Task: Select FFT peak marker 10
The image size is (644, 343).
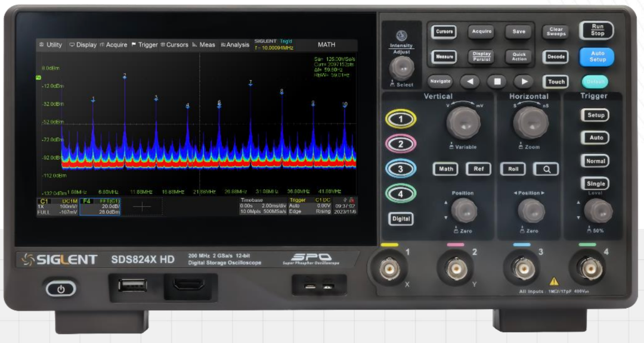Action: (x=345, y=105)
